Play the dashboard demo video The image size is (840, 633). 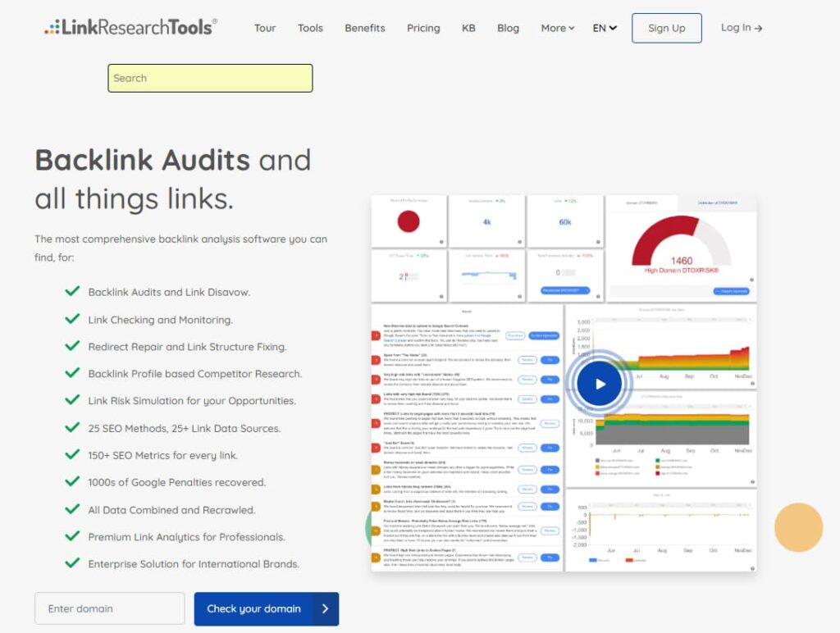click(x=600, y=384)
